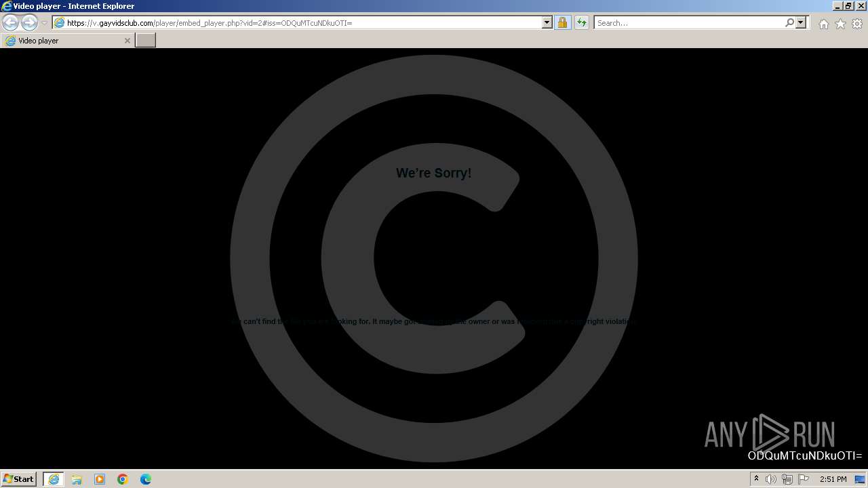Show hidden system tray icons
This screenshot has width=868, height=488.
pyautogui.click(x=756, y=479)
